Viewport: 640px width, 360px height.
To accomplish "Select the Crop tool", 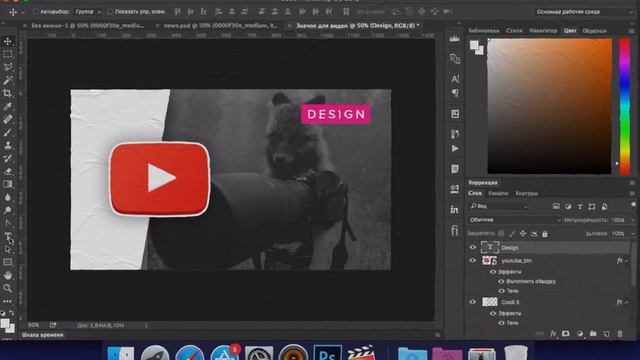I will [7, 93].
